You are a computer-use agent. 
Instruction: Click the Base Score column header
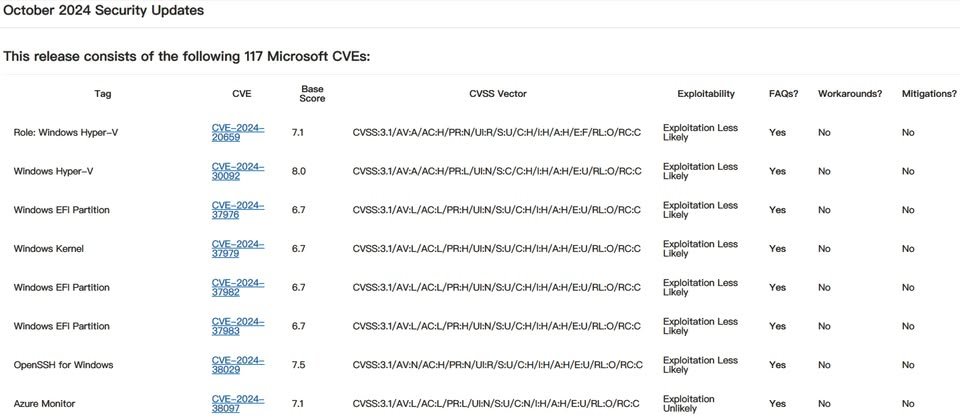click(x=312, y=94)
